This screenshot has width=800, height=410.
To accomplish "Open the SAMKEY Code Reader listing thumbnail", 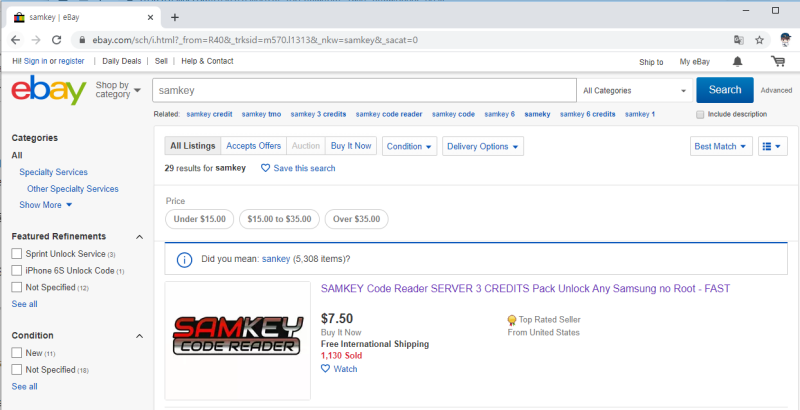I will (x=238, y=340).
